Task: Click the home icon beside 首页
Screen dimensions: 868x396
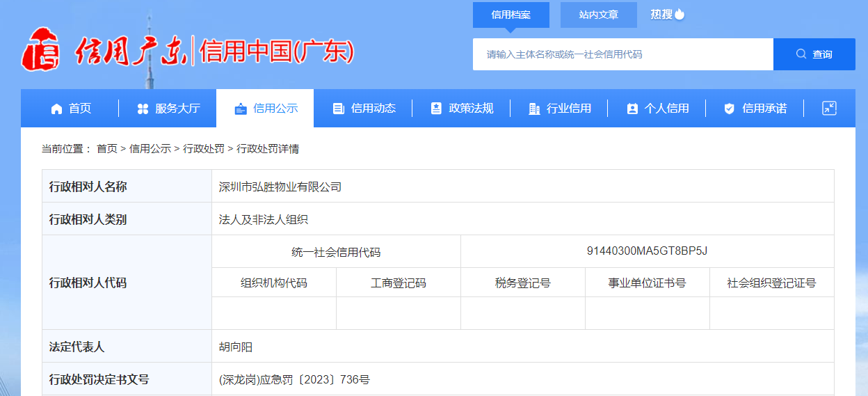Action: tap(56, 109)
